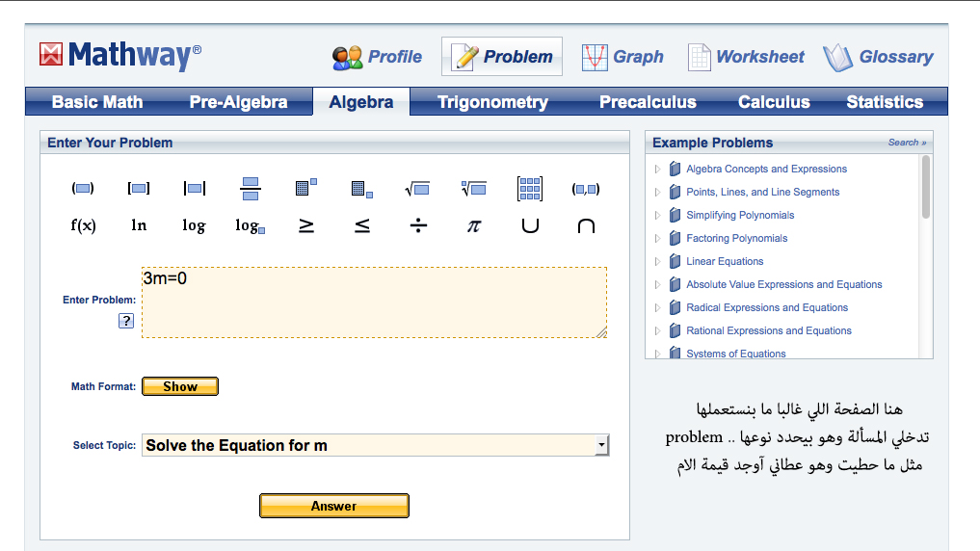Click the yellow Answer button

[x=334, y=506]
